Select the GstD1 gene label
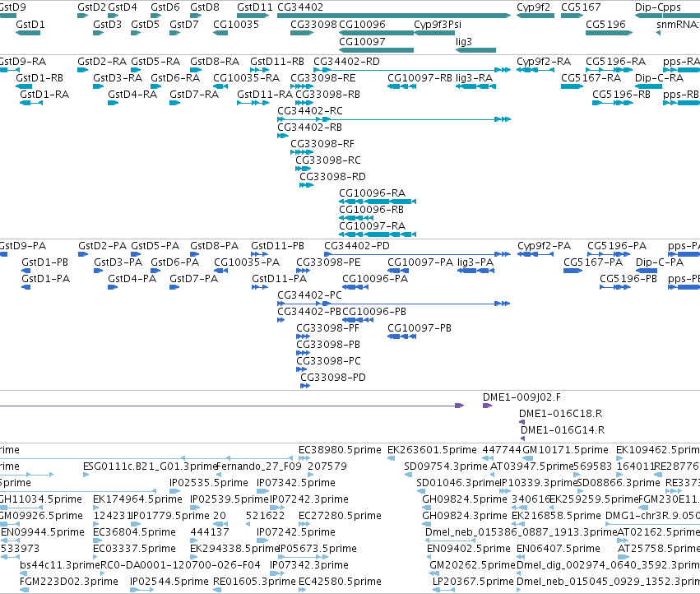Screen dimensions: 700x594 click(x=30, y=25)
